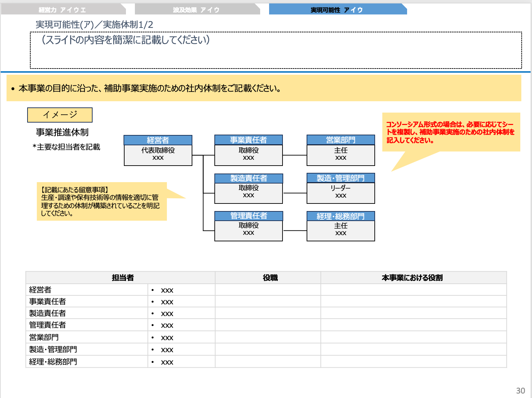The width and height of the screenshot is (532, 398).
Task: Select the 製造・管理部門 box
Action: pos(340,188)
